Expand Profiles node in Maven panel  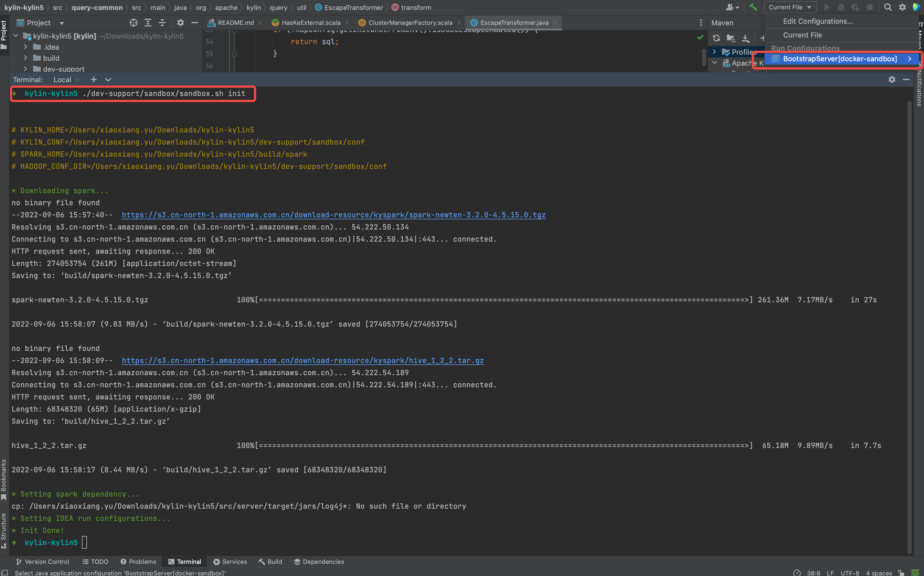tap(715, 52)
